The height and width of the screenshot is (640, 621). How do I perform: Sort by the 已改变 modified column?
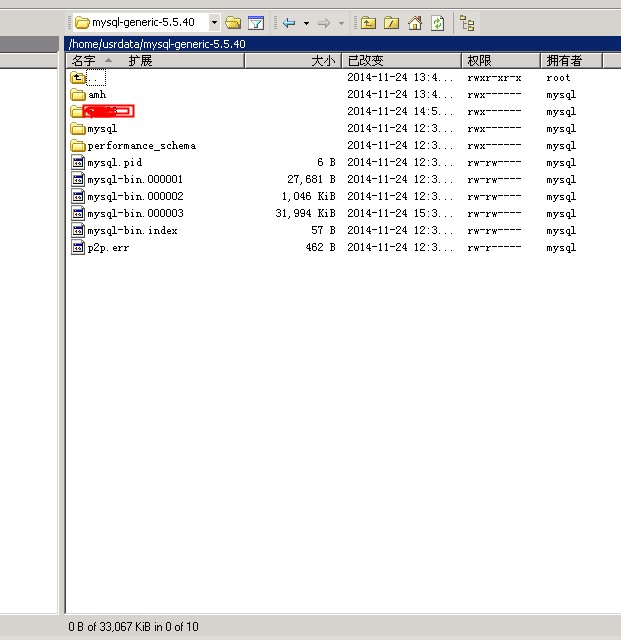click(x=400, y=61)
